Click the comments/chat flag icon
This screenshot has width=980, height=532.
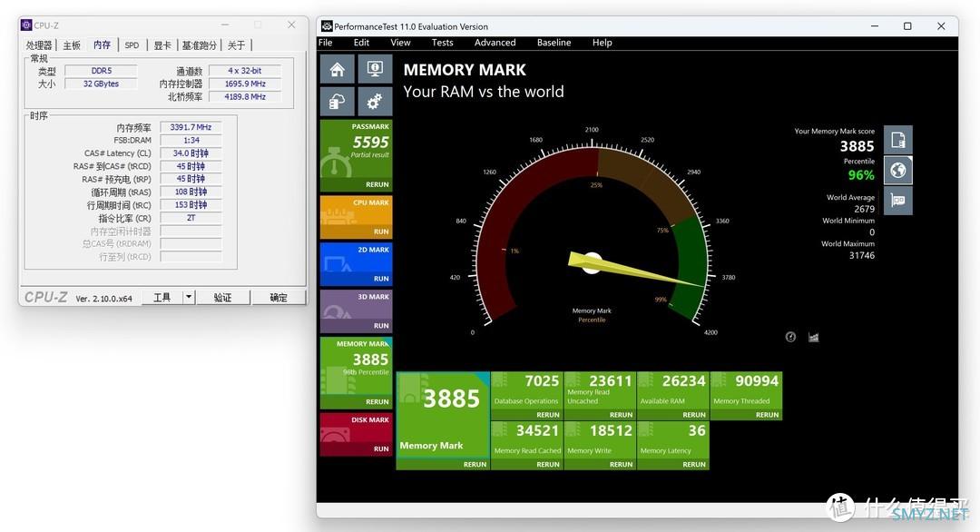pos(898,201)
